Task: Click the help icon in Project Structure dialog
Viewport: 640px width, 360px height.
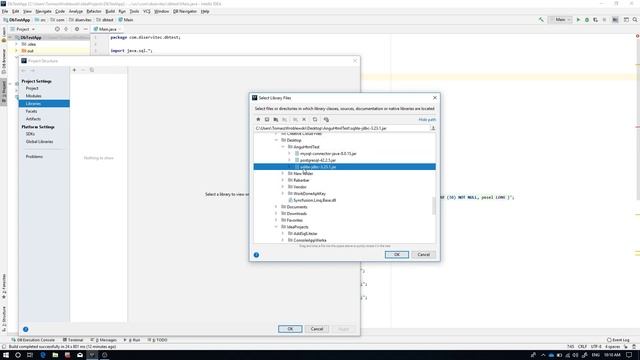Action: [26, 329]
